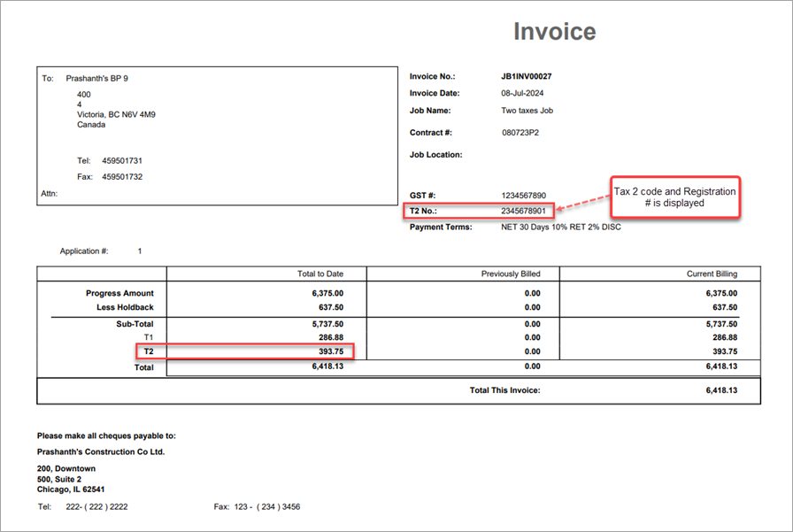Click job name Two taxes Job
Screen dimensions: 793x532
coord(527,111)
